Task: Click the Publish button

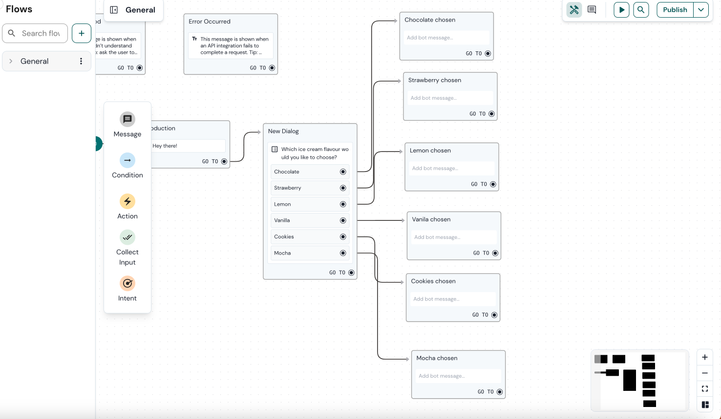Action: (x=675, y=10)
